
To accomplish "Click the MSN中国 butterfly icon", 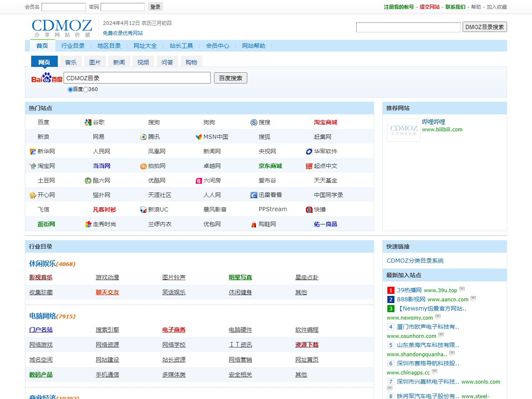I will (198, 137).
